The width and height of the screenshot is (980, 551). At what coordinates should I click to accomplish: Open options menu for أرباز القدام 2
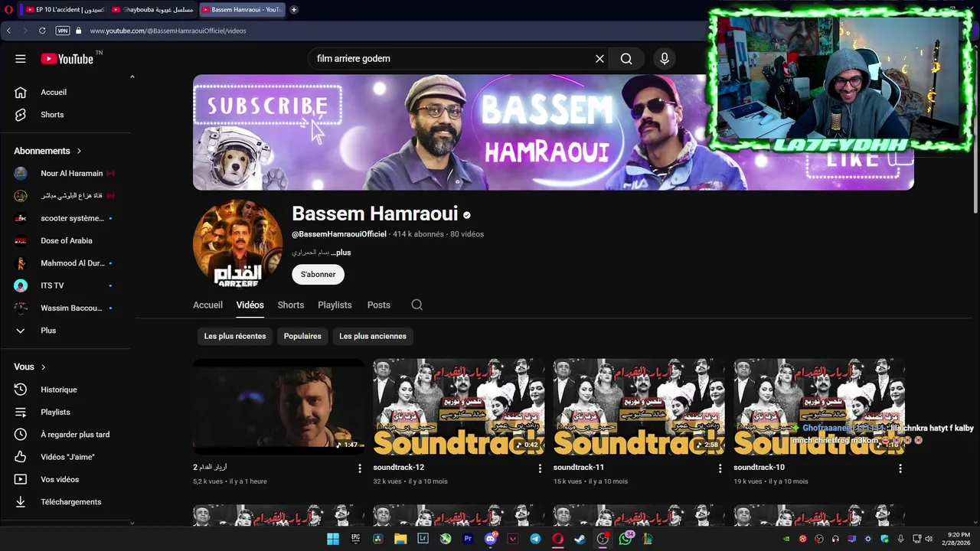360,468
